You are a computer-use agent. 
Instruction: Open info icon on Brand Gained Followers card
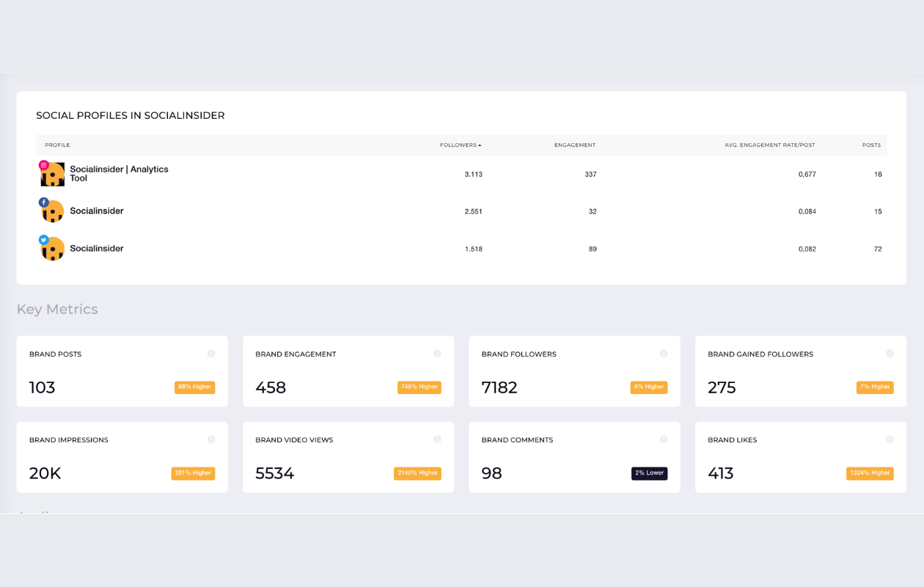(x=890, y=354)
